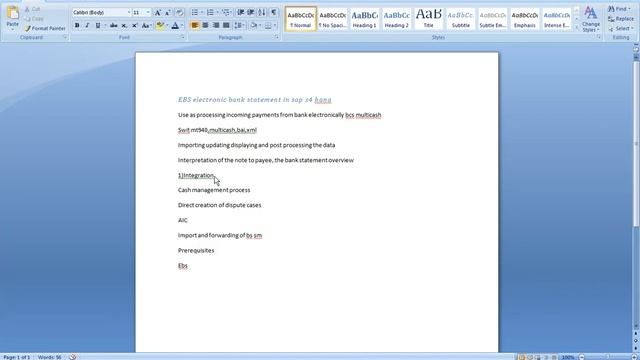Click the 100% zoom level
The width and height of the screenshot is (640, 360).
tap(568, 357)
